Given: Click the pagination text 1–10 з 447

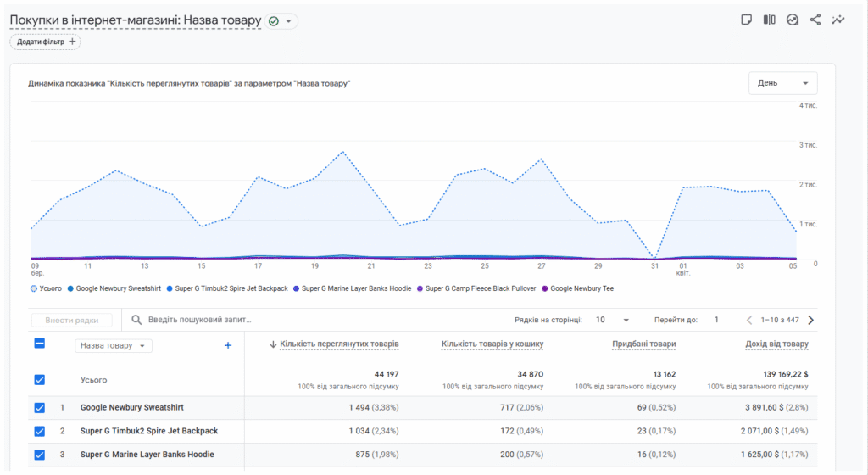Looking at the screenshot, I should (x=780, y=320).
